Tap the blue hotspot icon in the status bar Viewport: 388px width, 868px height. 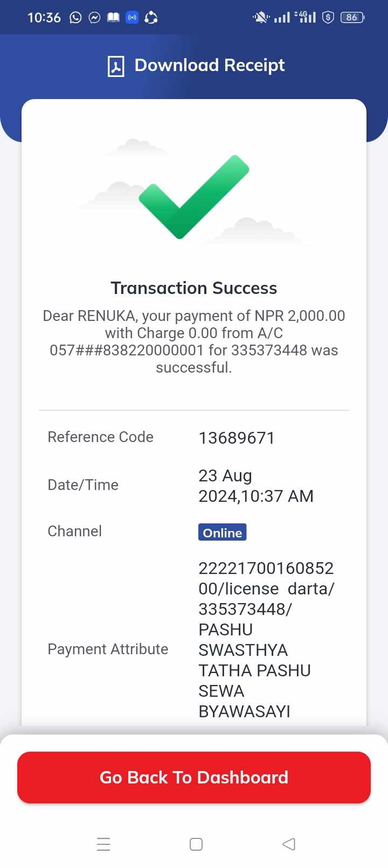132,18
